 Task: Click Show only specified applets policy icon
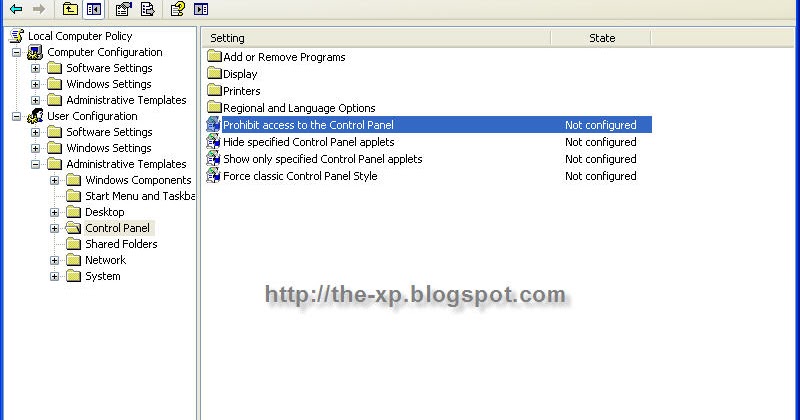(x=213, y=159)
